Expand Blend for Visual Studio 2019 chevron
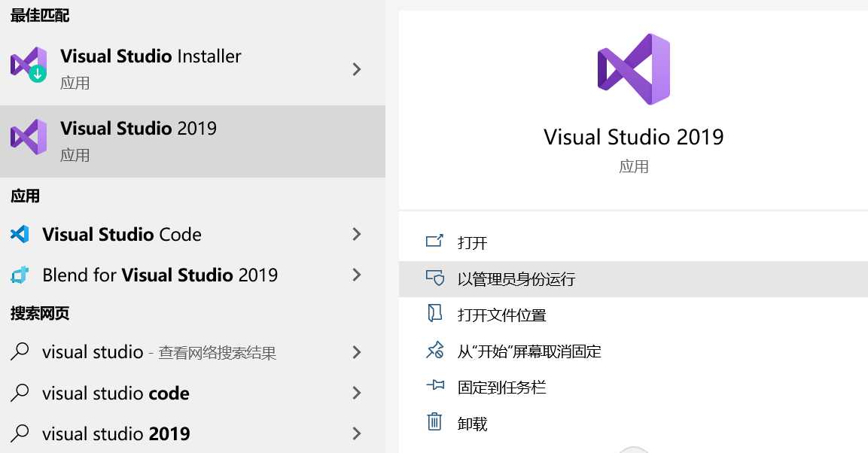This screenshot has height=453, width=868. pyautogui.click(x=357, y=275)
